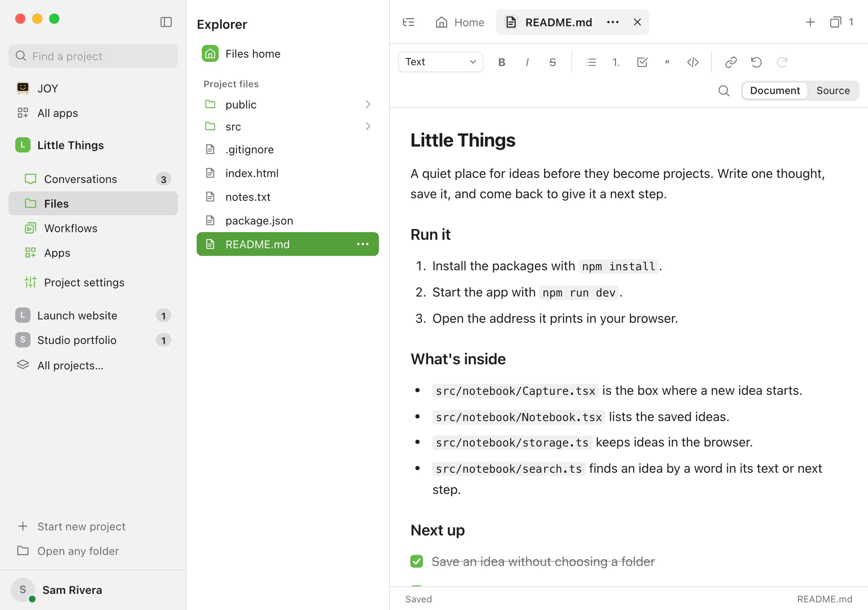Click the Conversations badge showing 3

pos(164,179)
